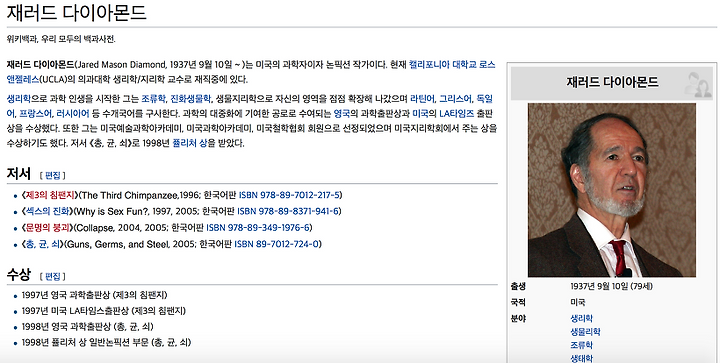720x363 pixels.
Task: Click infobox title 재러드 다이아몬드
Action: point(612,82)
